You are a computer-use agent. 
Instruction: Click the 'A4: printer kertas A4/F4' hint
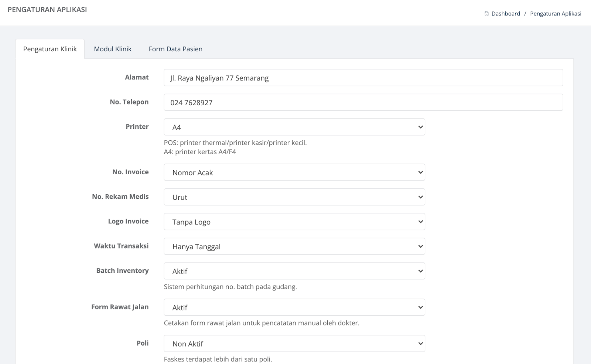[x=200, y=152]
